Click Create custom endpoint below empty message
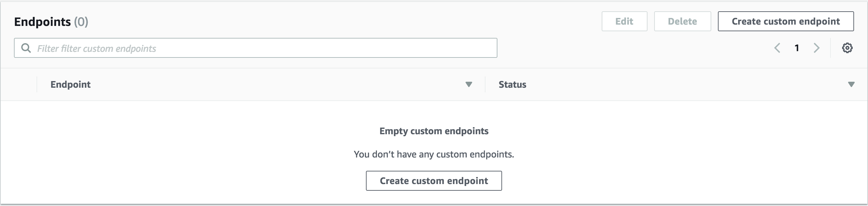The width and height of the screenshot is (868, 206). [x=434, y=181]
